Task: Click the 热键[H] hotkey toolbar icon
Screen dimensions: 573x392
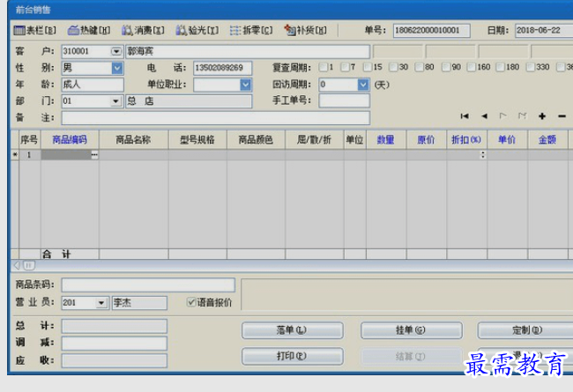Action: 89,30
